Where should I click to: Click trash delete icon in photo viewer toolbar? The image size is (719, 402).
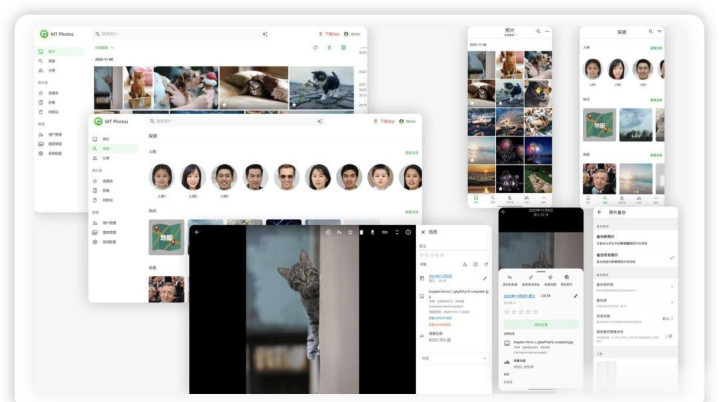[361, 232]
